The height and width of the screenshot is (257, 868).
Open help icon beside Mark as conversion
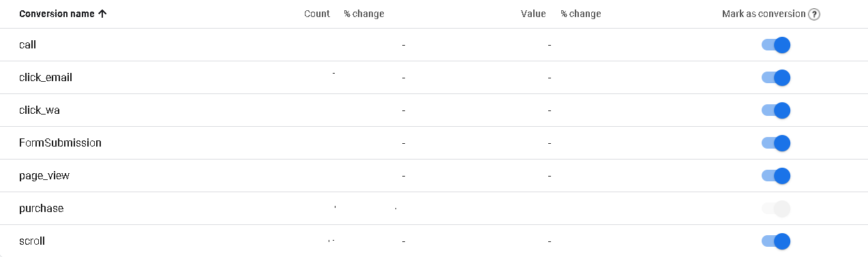pos(813,14)
